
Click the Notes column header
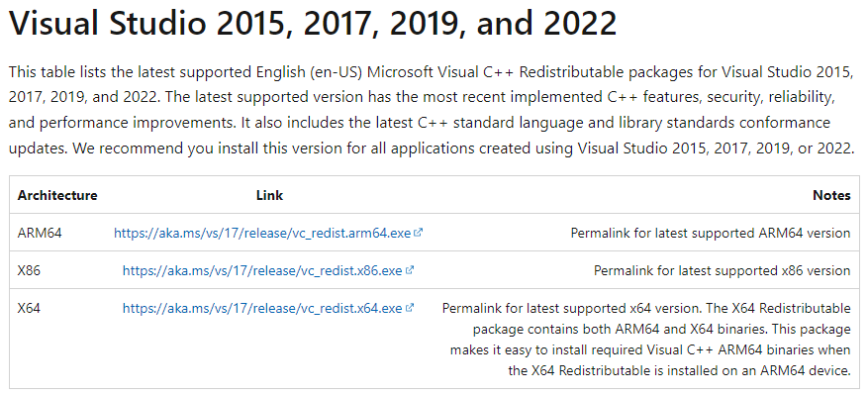(x=831, y=196)
